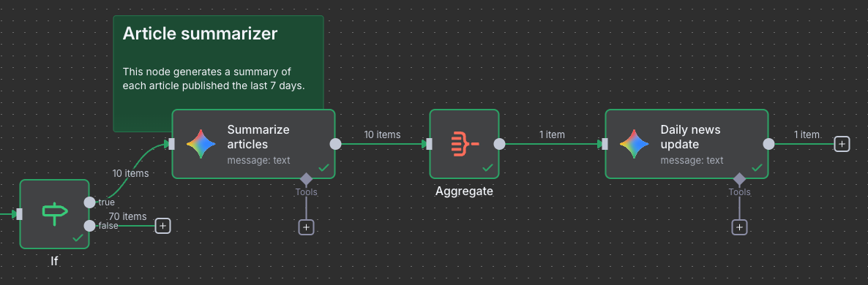Click the '1 item' label after Aggregate

point(552,134)
